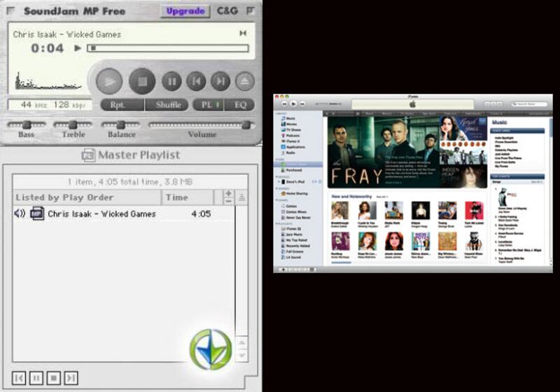Screen dimensions: 560x392
Task: Select My Top Rated playlist in iTunes
Action: [294, 240]
